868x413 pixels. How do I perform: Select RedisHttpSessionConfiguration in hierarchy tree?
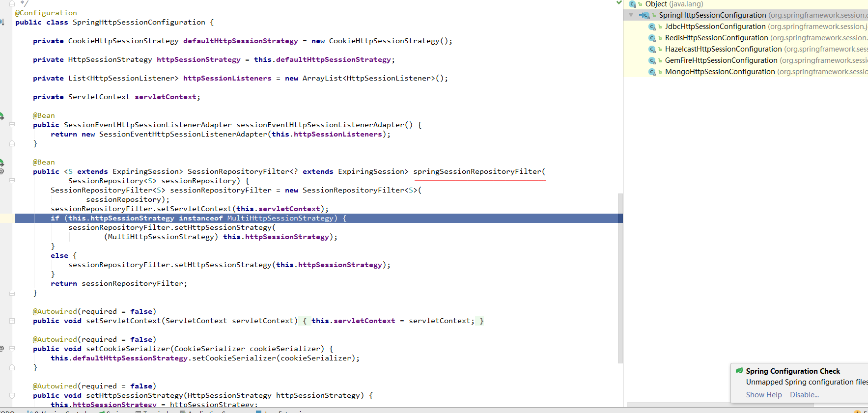pyautogui.click(x=766, y=38)
